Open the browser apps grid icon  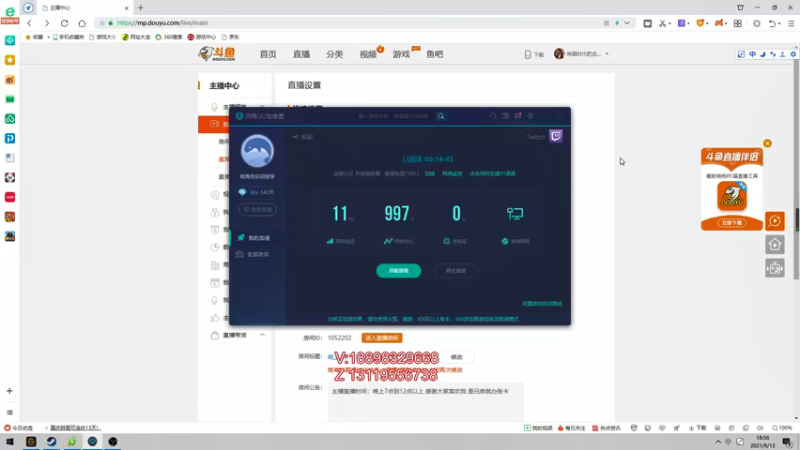(738, 23)
